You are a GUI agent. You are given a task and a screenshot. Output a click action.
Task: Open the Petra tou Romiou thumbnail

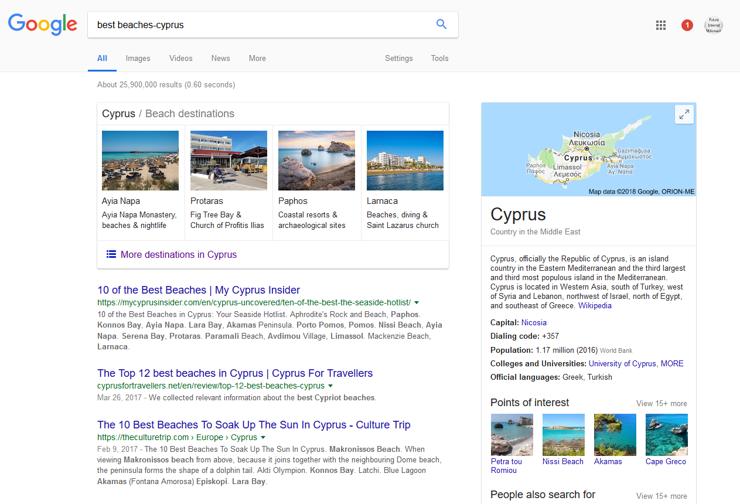click(512, 435)
